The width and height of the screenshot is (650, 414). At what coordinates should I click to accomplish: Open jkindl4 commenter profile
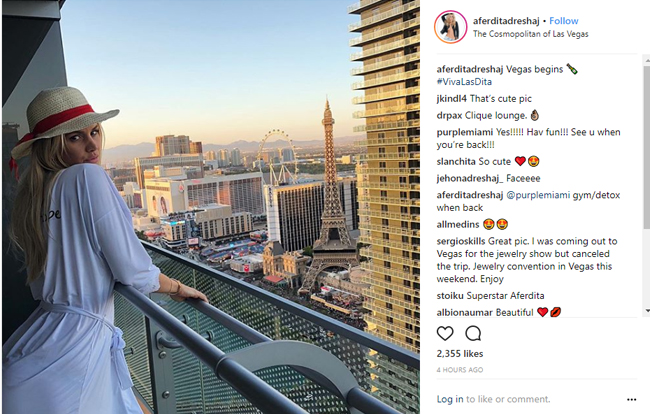coord(451,99)
